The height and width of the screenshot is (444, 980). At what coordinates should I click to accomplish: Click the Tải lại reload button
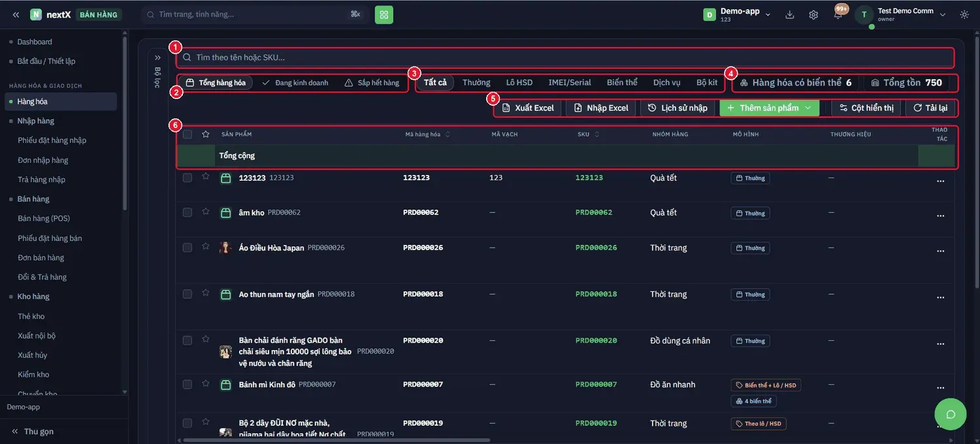pos(931,108)
